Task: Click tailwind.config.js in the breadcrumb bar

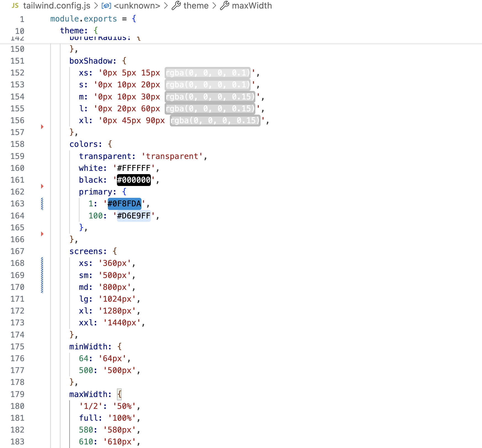Action: [57, 5]
